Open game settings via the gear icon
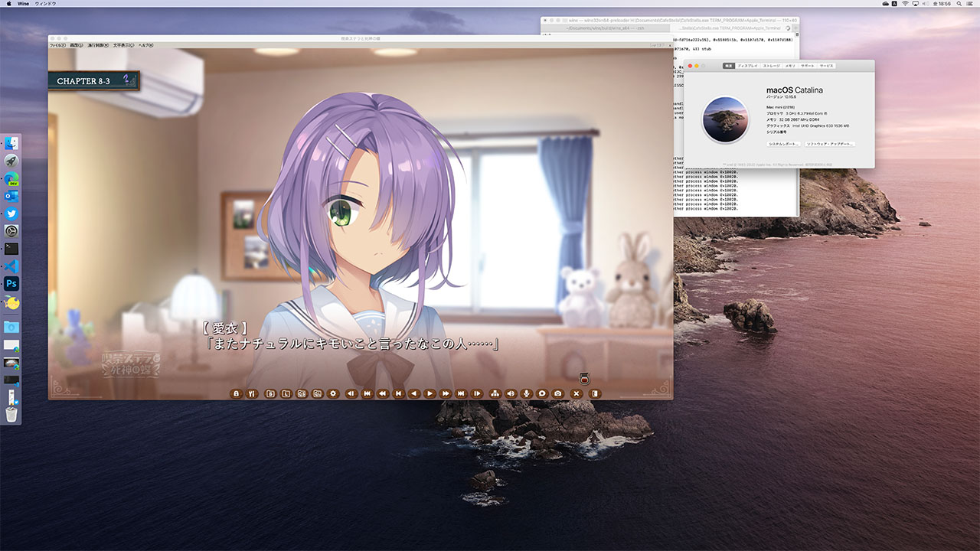 point(333,393)
